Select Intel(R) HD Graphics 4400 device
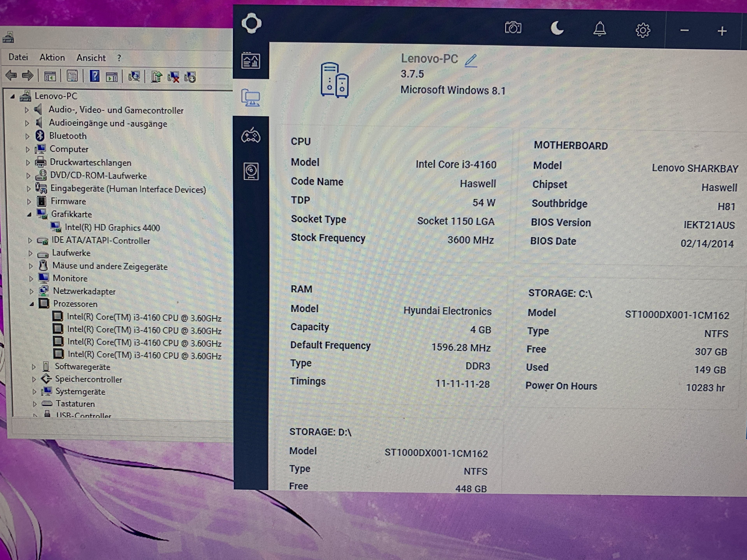The image size is (747, 560). 112,227
